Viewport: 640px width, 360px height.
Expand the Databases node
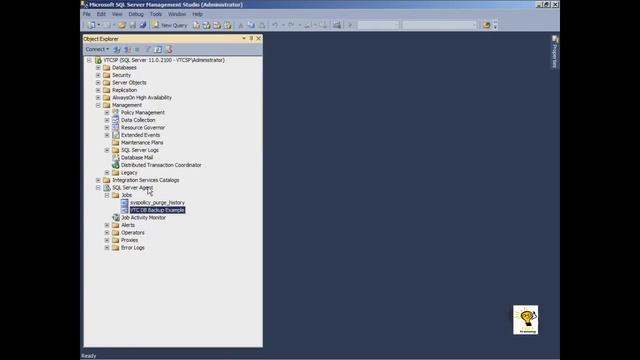click(98, 68)
